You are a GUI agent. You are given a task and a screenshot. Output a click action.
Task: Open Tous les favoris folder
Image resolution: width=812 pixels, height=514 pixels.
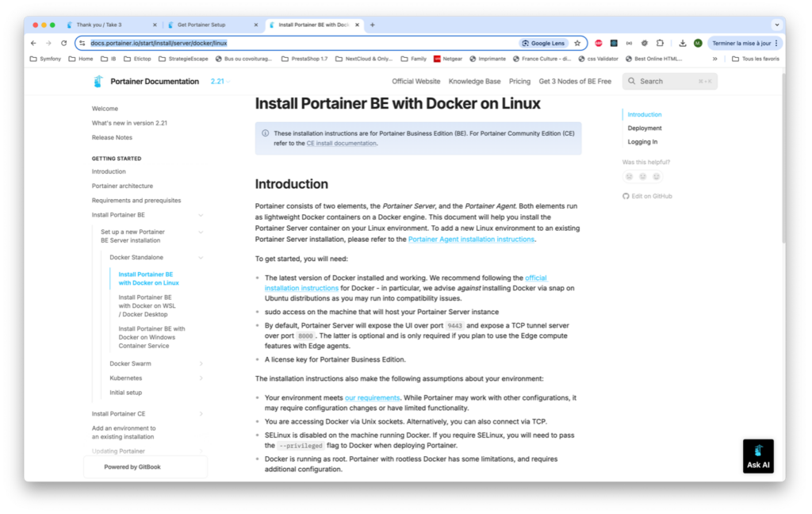756,59
